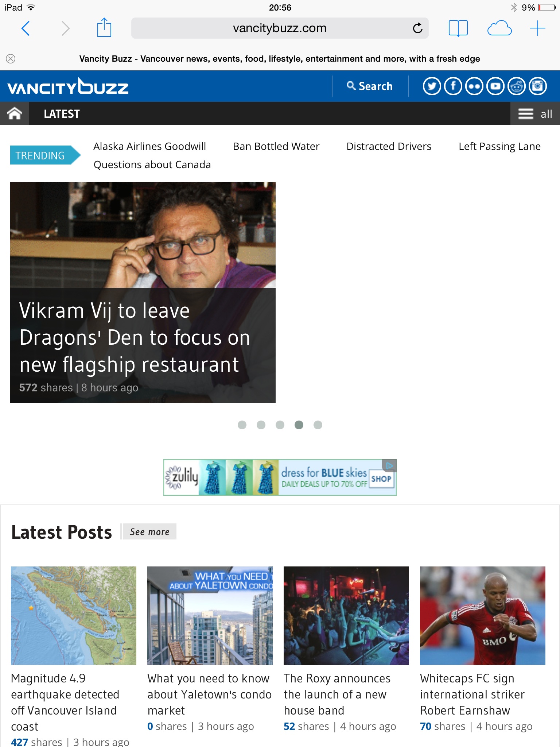This screenshot has height=747, width=560.
Task: Select the first carousel dot
Action: [x=242, y=425]
